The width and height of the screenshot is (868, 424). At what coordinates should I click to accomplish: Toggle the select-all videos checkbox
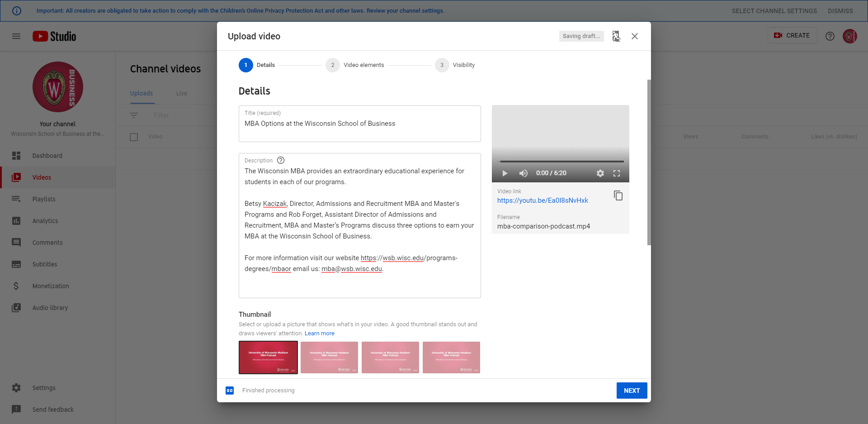tap(134, 137)
